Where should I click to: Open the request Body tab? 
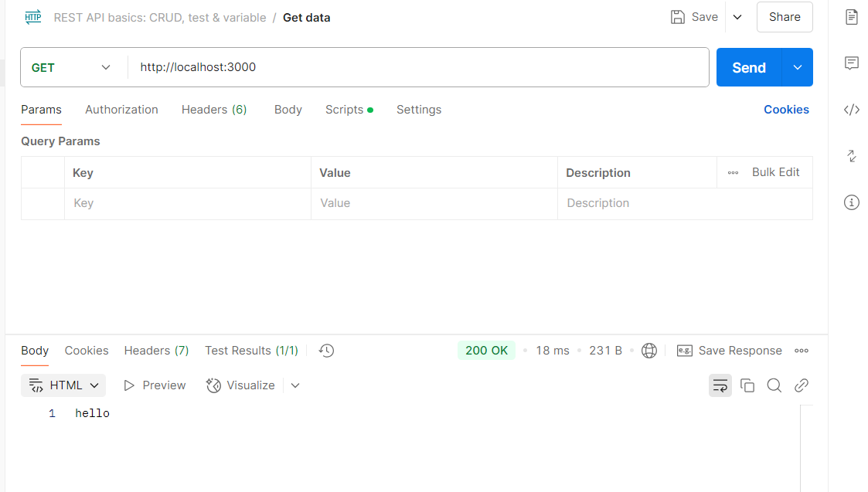point(288,110)
